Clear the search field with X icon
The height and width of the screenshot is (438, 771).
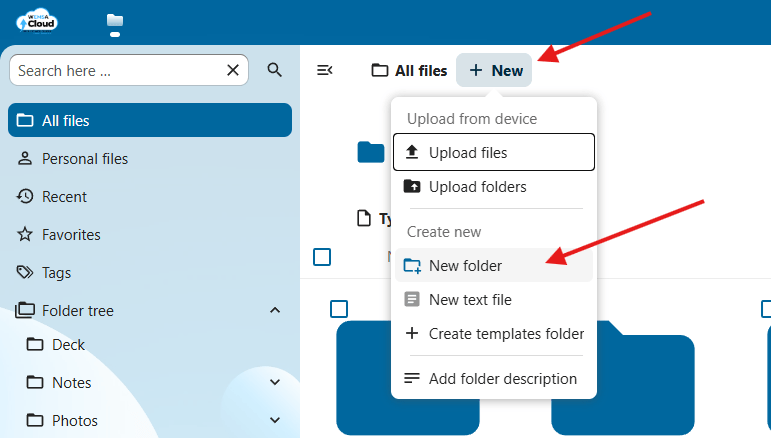coord(233,70)
